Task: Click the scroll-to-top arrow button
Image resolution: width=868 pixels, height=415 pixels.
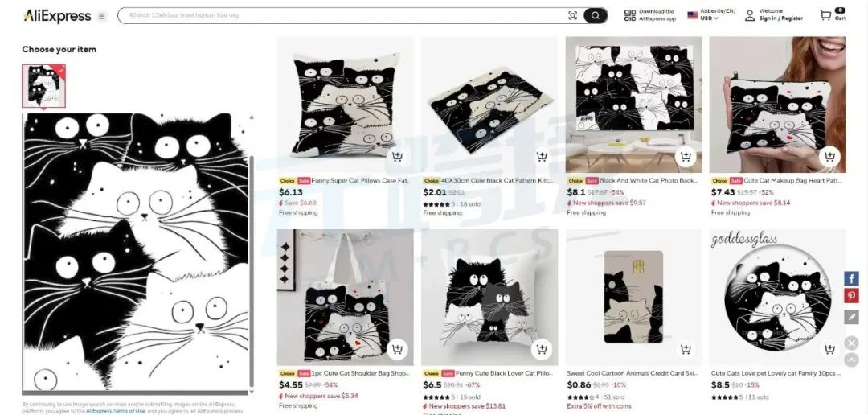Action: 851,360
